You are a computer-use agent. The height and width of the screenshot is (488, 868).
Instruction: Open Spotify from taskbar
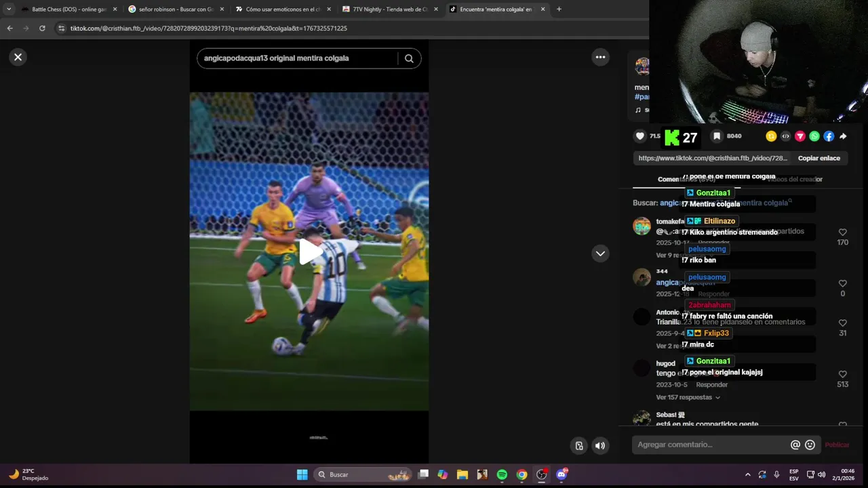click(x=502, y=474)
